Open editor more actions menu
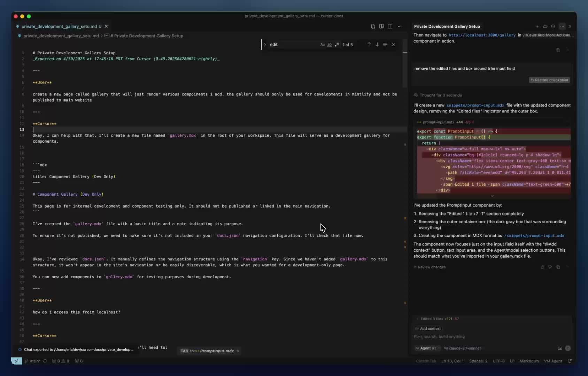588x376 pixels. (400, 26)
